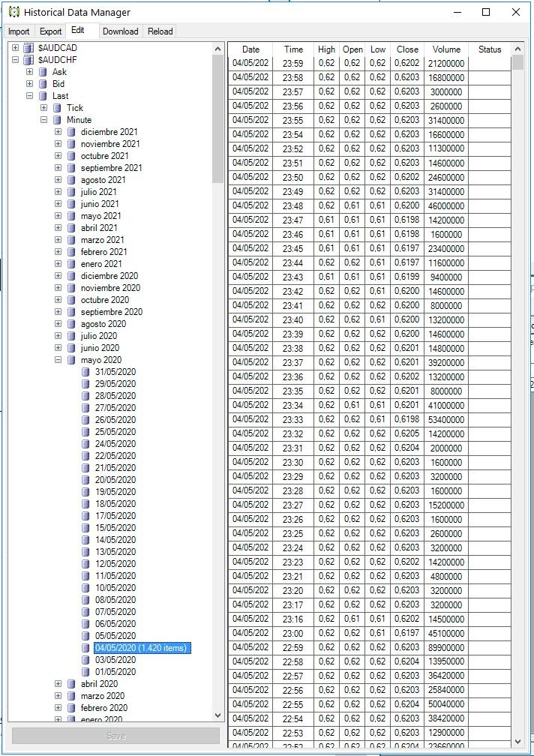
Task: Click the Tick database icon
Action: [57, 107]
